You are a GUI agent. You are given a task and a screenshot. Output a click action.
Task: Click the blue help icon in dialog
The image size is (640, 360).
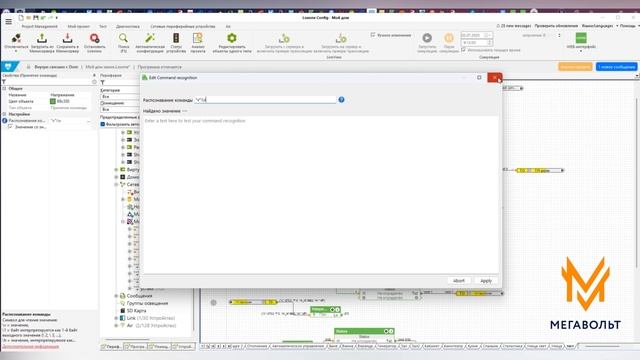341,100
